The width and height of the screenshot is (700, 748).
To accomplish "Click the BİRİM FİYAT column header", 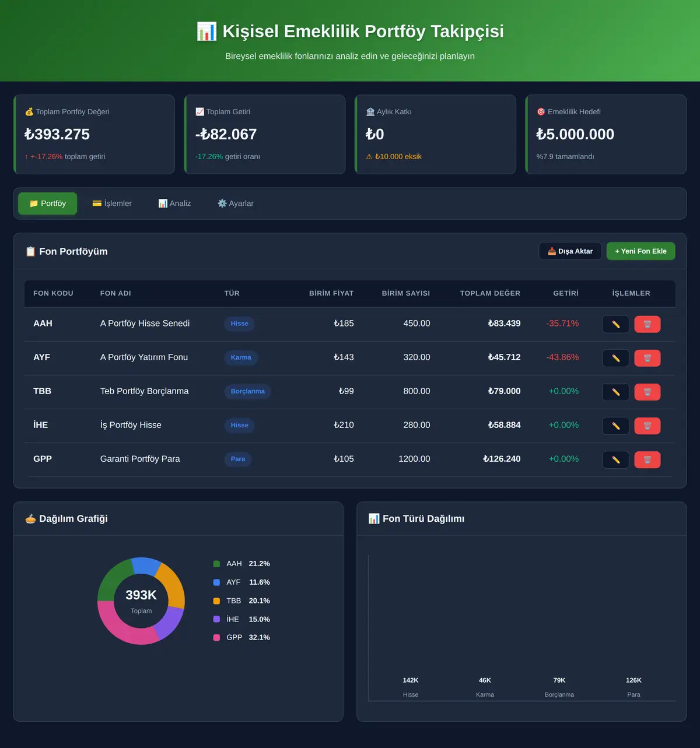I will point(331,293).
